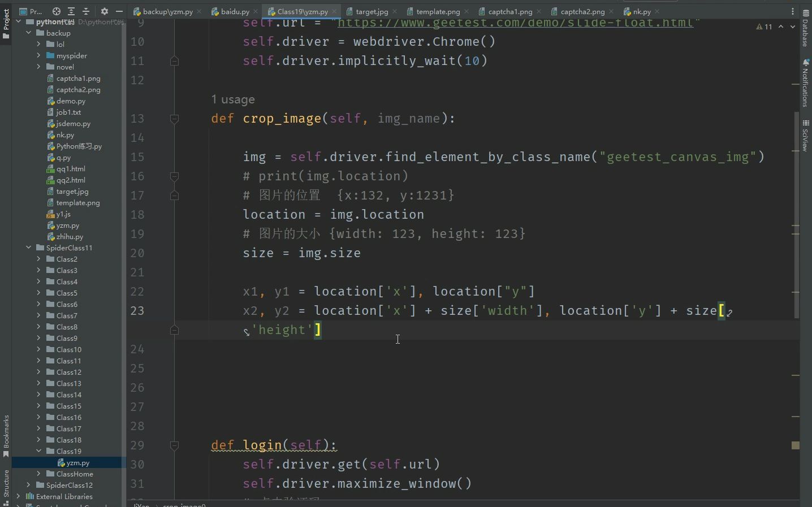Click the Select Opened File target icon
The height and width of the screenshot is (507, 812).
point(57,11)
